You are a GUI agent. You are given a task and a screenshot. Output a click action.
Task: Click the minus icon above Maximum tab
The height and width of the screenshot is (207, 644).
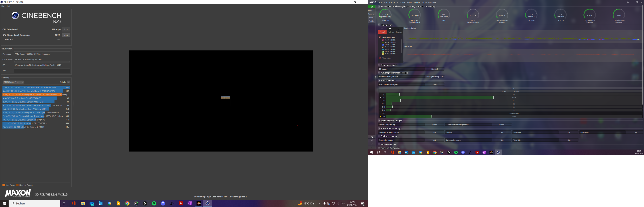[x=390, y=29]
